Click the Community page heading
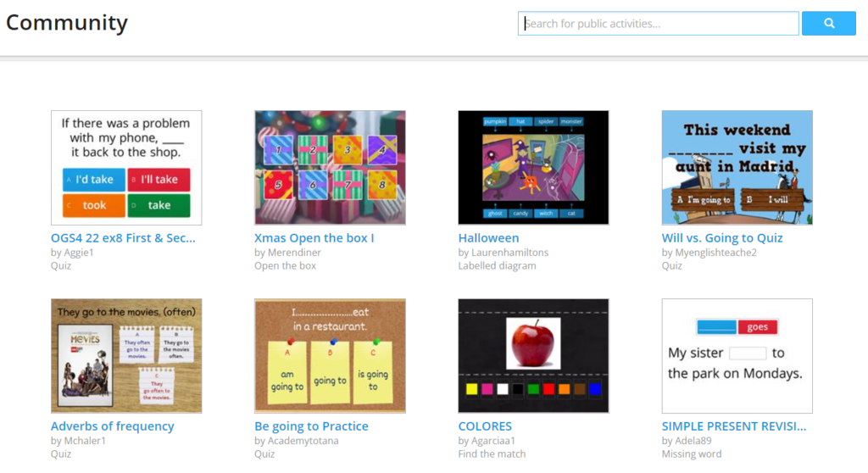The image size is (868, 473). [x=67, y=23]
